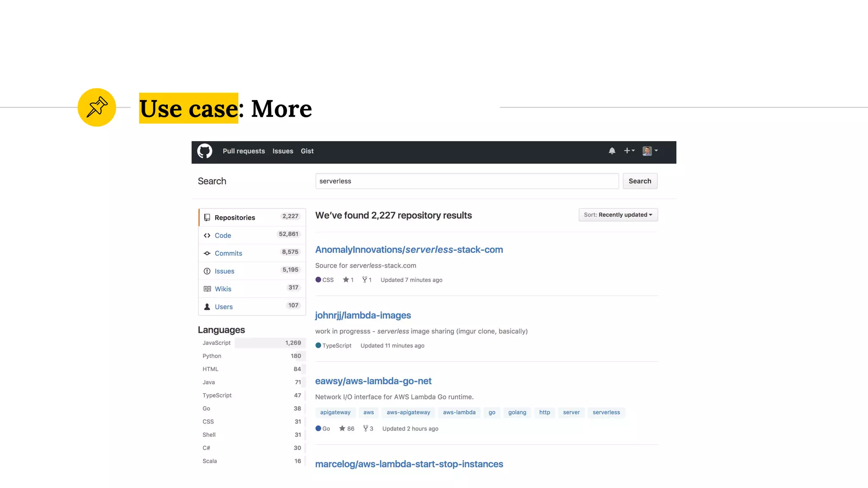The width and height of the screenshot is (868, 488).
Task: Click the teal TypeScript language dot
Action: [318, 345]
